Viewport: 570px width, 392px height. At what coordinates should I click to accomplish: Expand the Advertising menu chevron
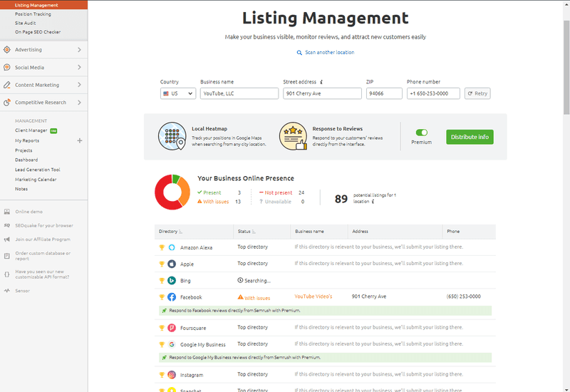pos(79,49)
